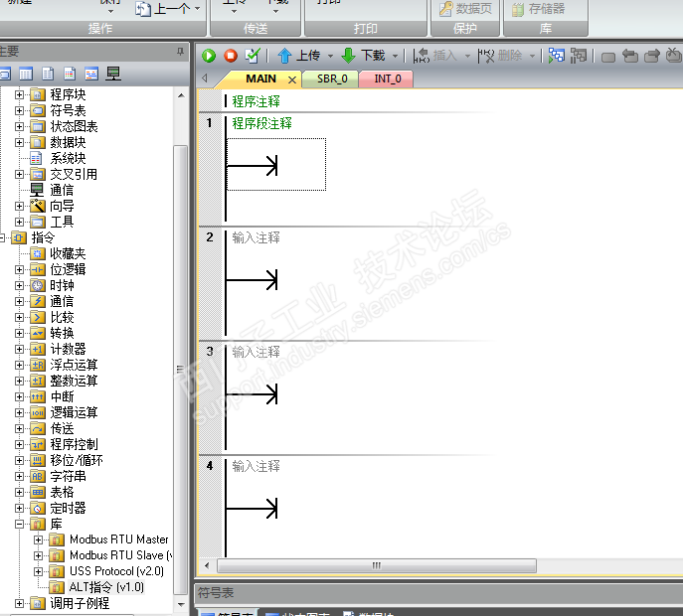Expand the Wizards (向导) node
The width and height of the screenshot is (683, 616).
point(19,206)
